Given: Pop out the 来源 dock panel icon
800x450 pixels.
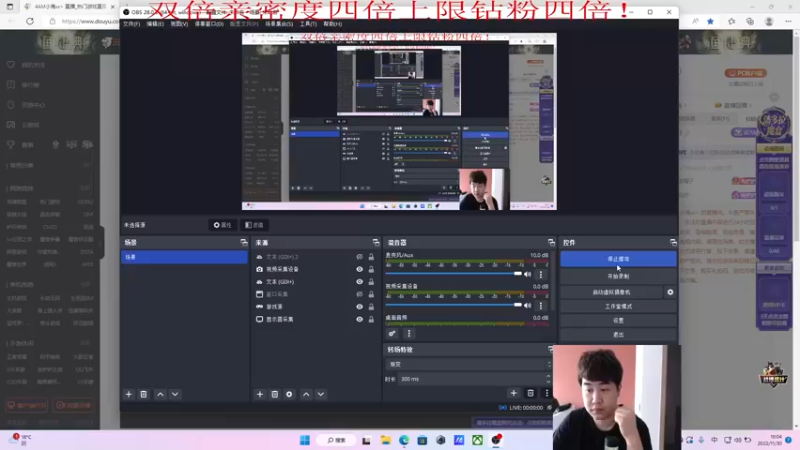Looking at the screenshot, I should coord(376,242).
